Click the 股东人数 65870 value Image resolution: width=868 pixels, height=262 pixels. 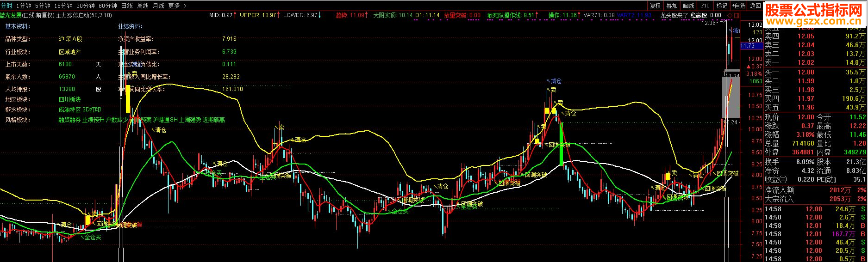(x=67, y=77)
